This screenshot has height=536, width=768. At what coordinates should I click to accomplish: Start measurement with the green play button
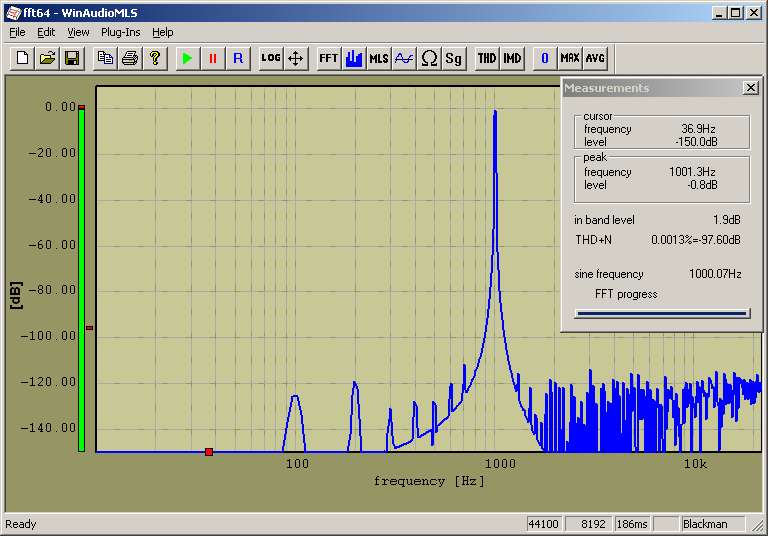pyautogui.click(x=187, y=58)
